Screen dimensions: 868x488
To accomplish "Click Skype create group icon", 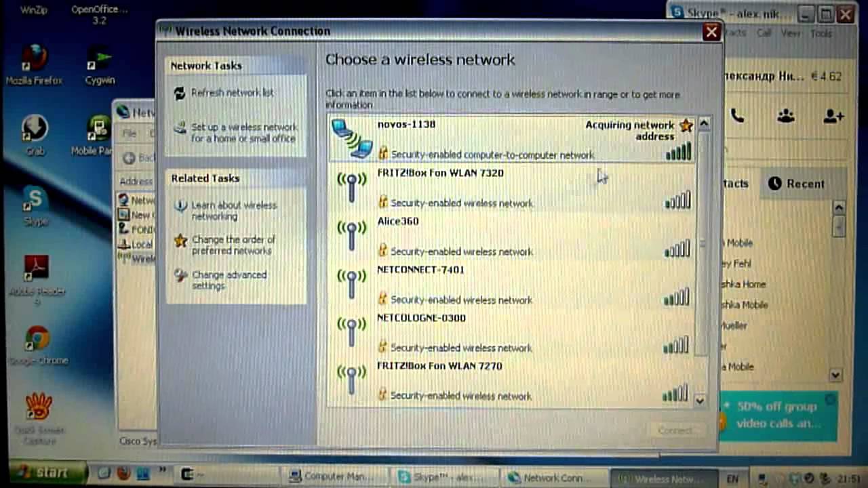I will [786, 116].
